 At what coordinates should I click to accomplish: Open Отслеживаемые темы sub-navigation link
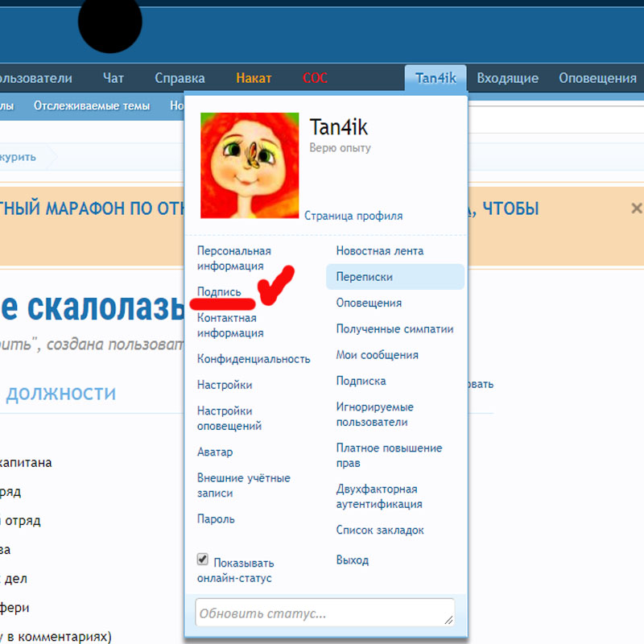click(92, 106)
